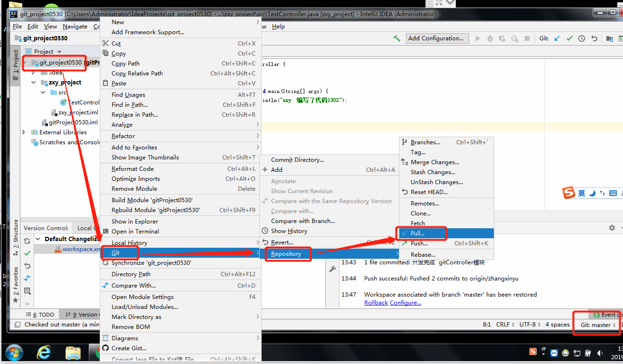The height and width of the screenshot is (364, 623).
Task: Change CRLF line separator in status bar
Action: pos(505,325)
